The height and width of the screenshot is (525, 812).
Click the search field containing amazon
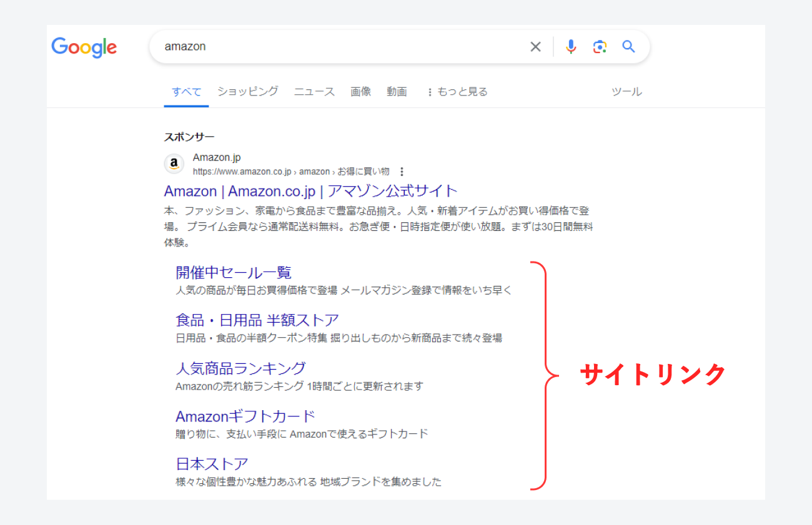pos(400,47)
